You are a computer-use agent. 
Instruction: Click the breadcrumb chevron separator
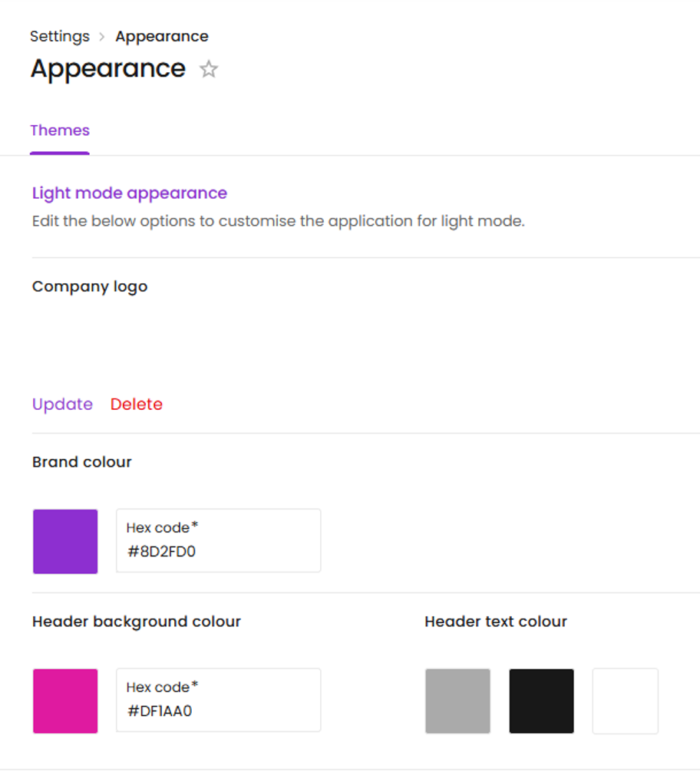[x=102, y=37]
